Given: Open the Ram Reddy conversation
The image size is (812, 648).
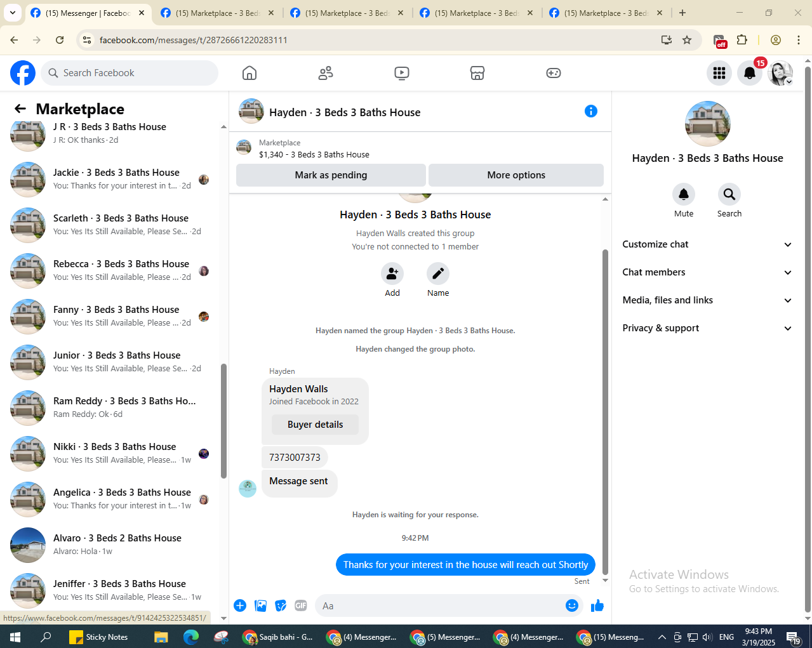Looking at the screenshot, I should pos(110,408).
